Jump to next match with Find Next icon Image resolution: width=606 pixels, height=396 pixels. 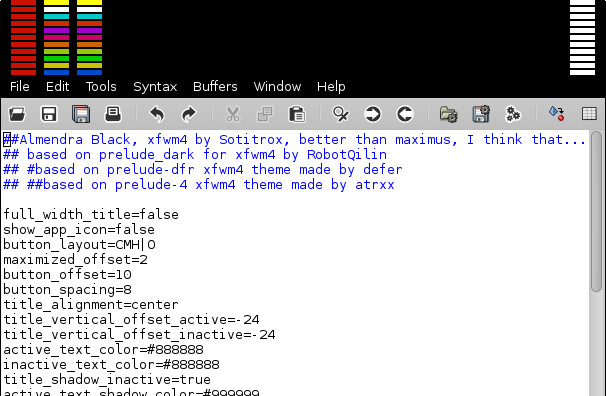(373, 114)
